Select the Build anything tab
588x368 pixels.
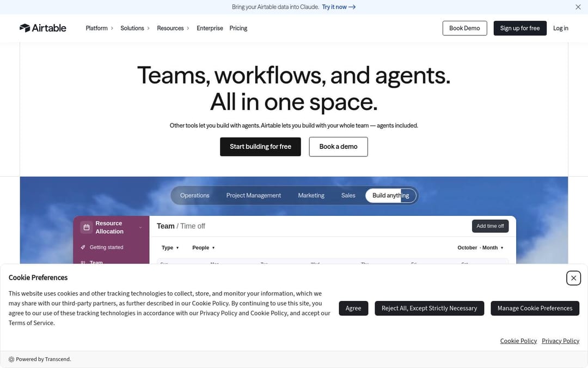pyautogui.click(x=391, y=195)
